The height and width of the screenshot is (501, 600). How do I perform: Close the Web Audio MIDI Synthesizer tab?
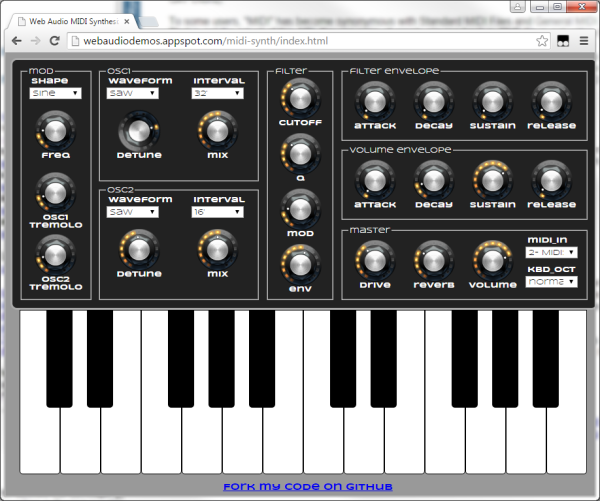pyautogui.click(x=127, y=22)
